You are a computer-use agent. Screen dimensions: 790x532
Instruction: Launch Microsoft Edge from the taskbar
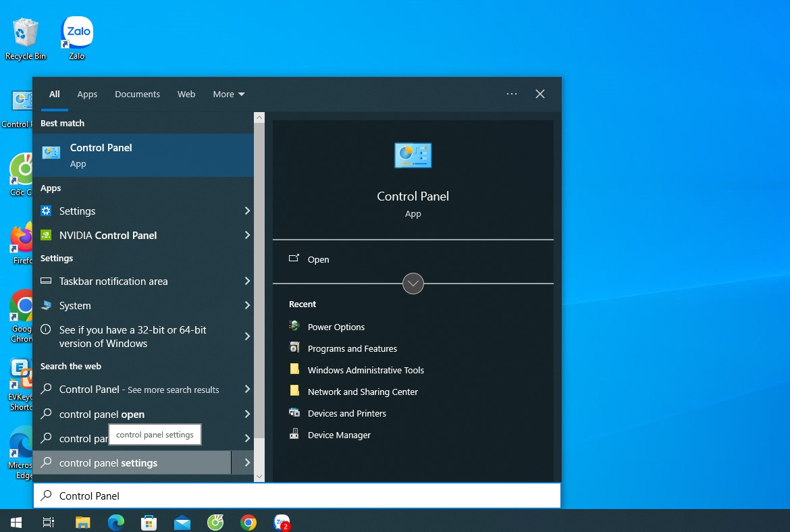point(116,523)
